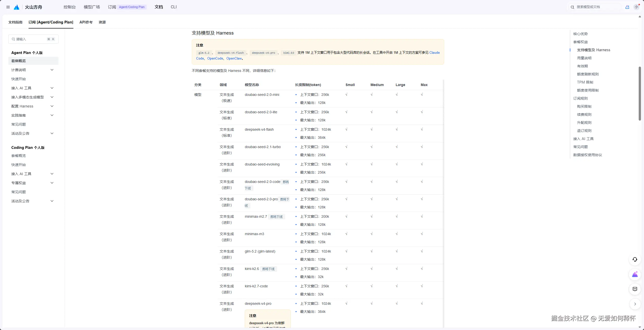Screen dimensions: 644x330
Task: Switch to the 订阅 [Agent/Coding Plan] tab
Action: 51,22
